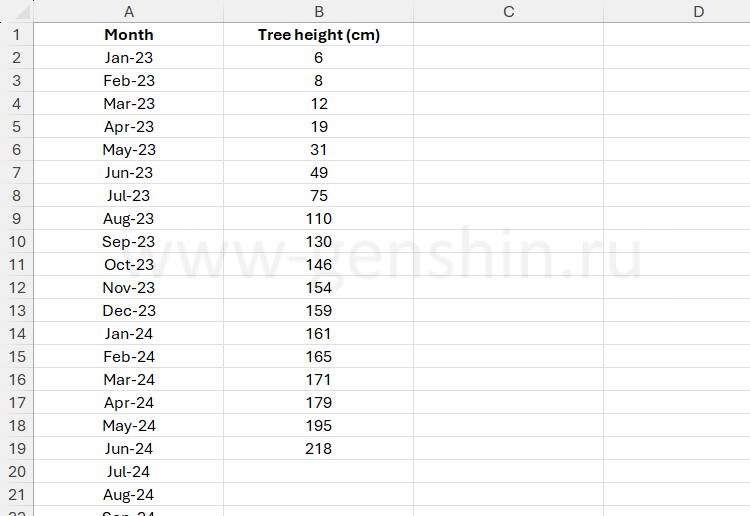Select column C header
The height and width of the screenshot is (516, 750).
pyautogui.click(x=508, y=11)
